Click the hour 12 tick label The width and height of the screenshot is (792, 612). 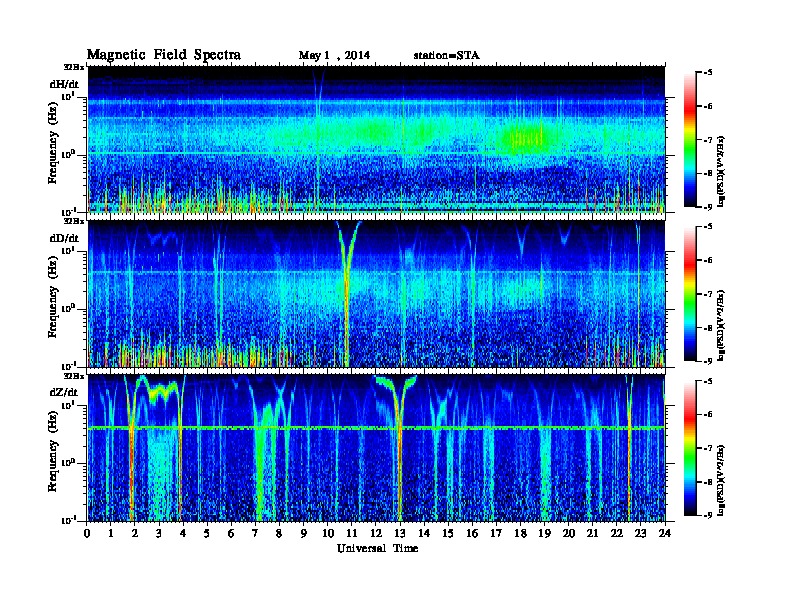pyautogui.click(x=376, y=533)
